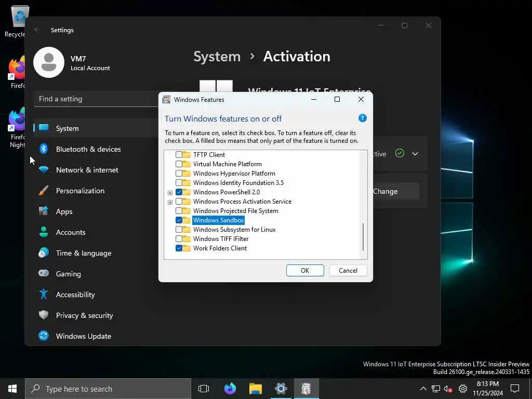Click the Time & language clock icon
Viewport: 532px width, 399px height.
(44, 253)
